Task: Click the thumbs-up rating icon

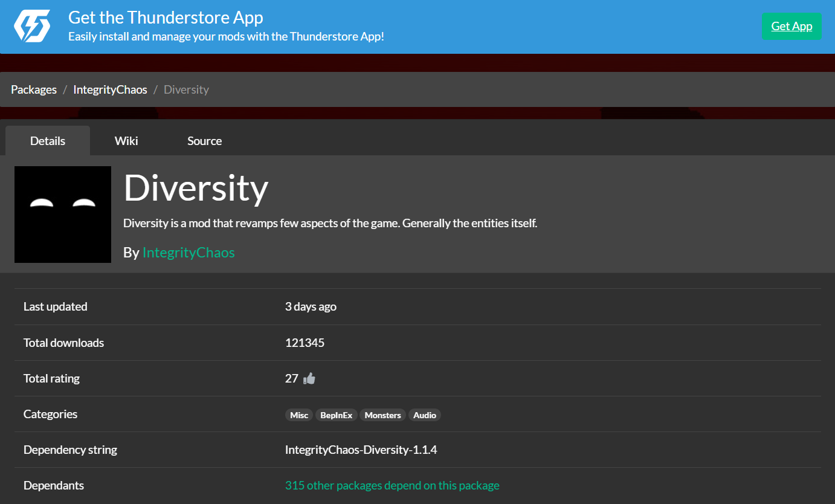Action: pyautogui.click(x=309, y=379)
